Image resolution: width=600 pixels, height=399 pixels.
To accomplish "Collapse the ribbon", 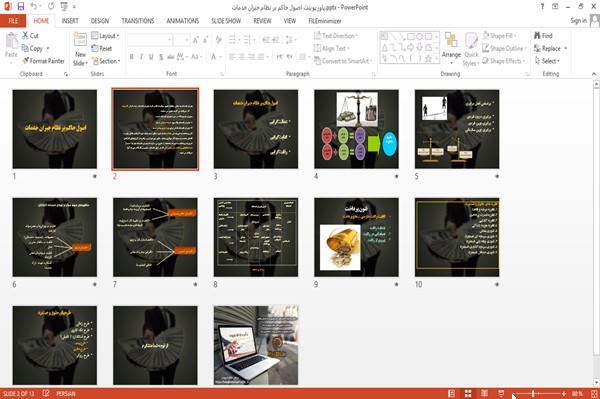I will (594, 74).
